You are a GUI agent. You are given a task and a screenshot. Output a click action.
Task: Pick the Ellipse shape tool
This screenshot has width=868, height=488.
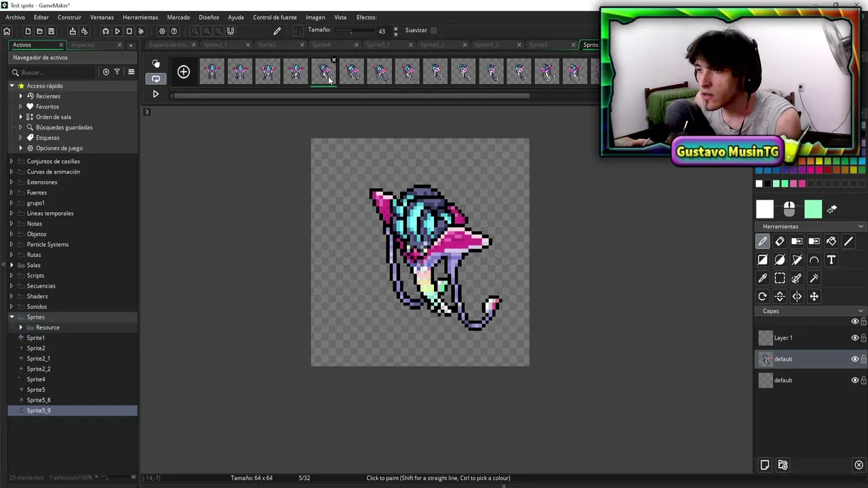tap(780, 260)
